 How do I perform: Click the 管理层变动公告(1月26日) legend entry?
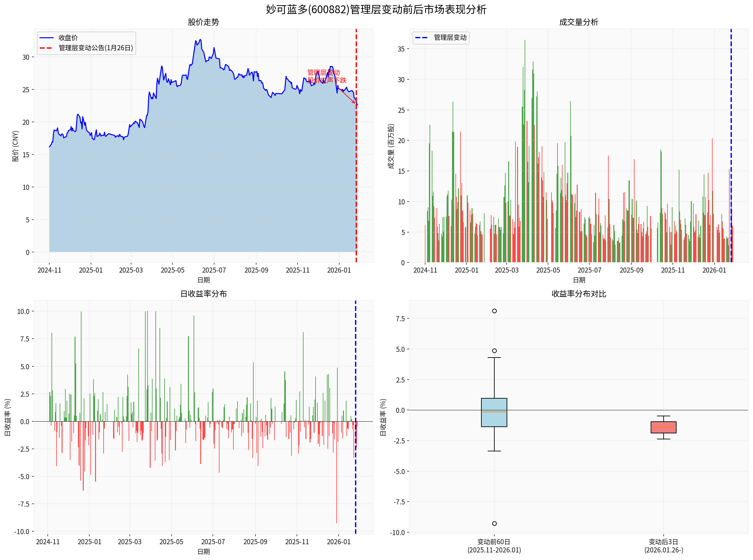[x=96, y=48]
